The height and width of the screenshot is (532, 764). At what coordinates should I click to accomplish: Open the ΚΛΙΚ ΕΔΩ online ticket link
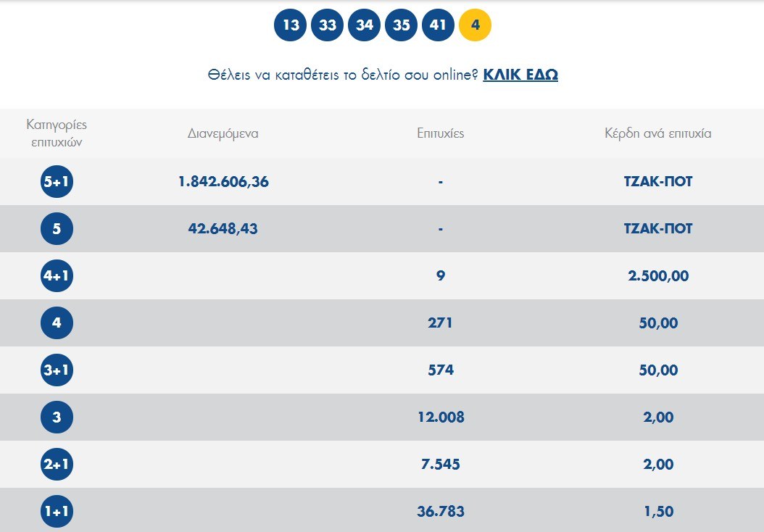tap(520, 75)
